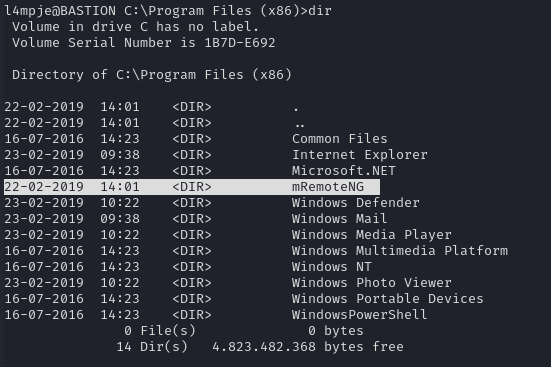Click the Windows Mail directory name
The width and height of the screenshot is (551, 367).
(339, 219)
